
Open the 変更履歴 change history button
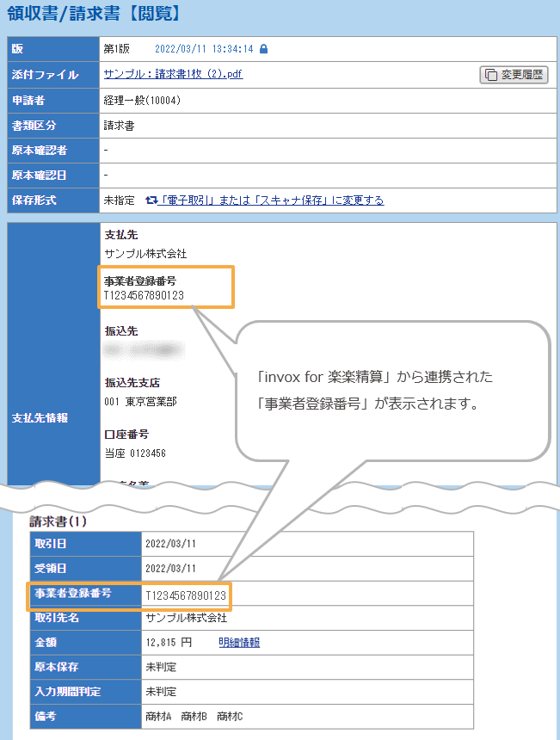coord(514,75)
